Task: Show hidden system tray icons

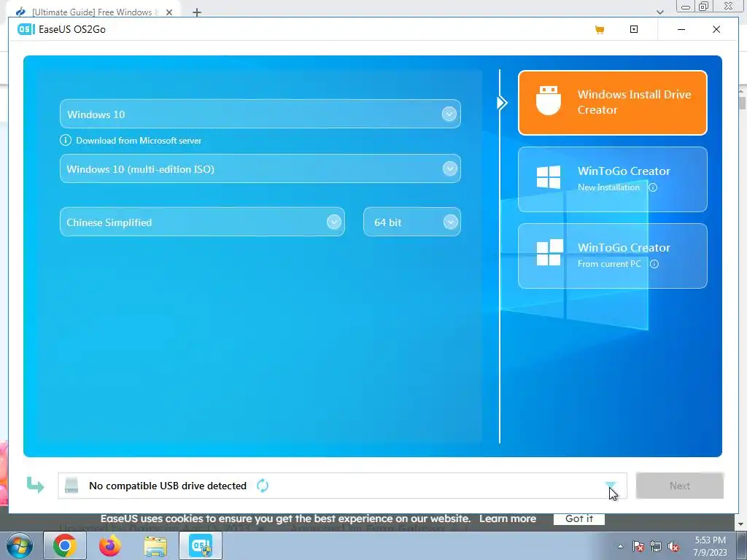Action: pyautogui.click(x=620, y=546)
